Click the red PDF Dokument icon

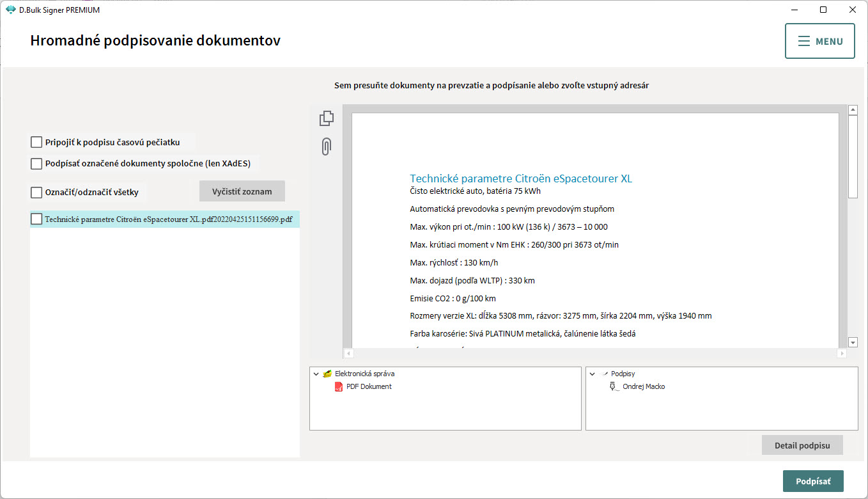pos(339,386)
